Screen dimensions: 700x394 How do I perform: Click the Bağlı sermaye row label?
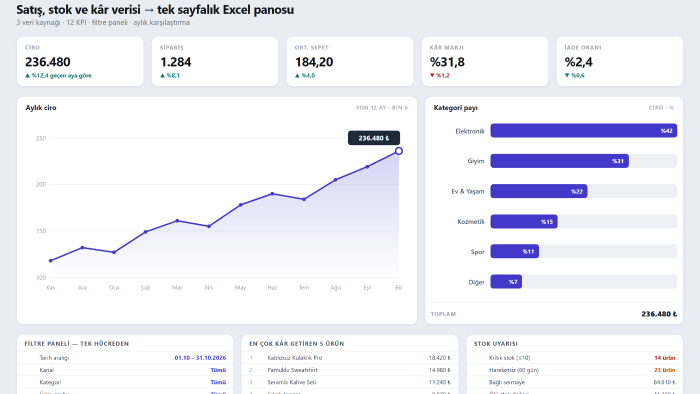507,382
